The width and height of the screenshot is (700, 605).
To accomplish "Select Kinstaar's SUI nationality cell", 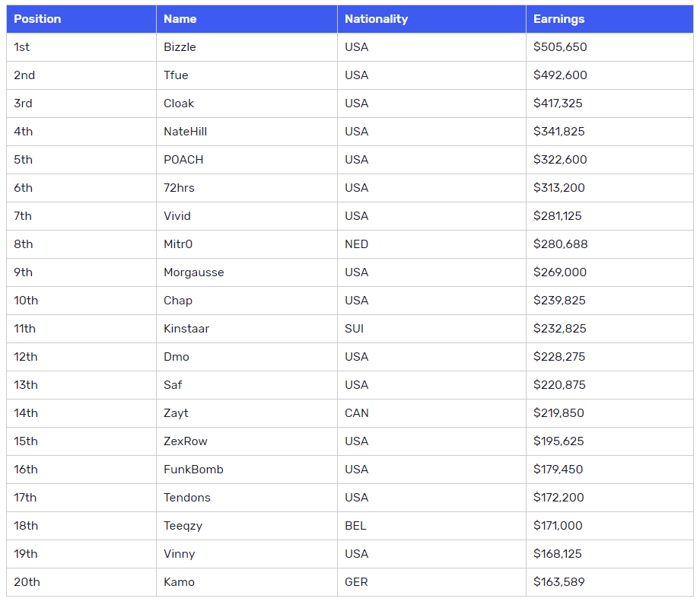I will (431, 328).
